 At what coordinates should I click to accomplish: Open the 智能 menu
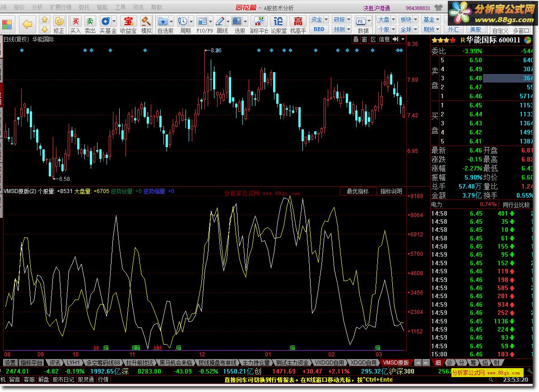(x=102, y=7)
